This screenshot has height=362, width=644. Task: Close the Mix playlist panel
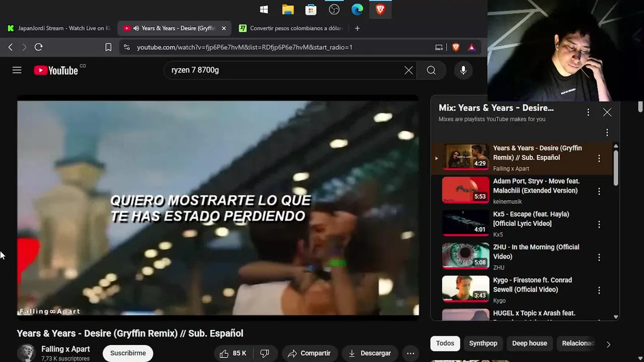tap(607, 113)
